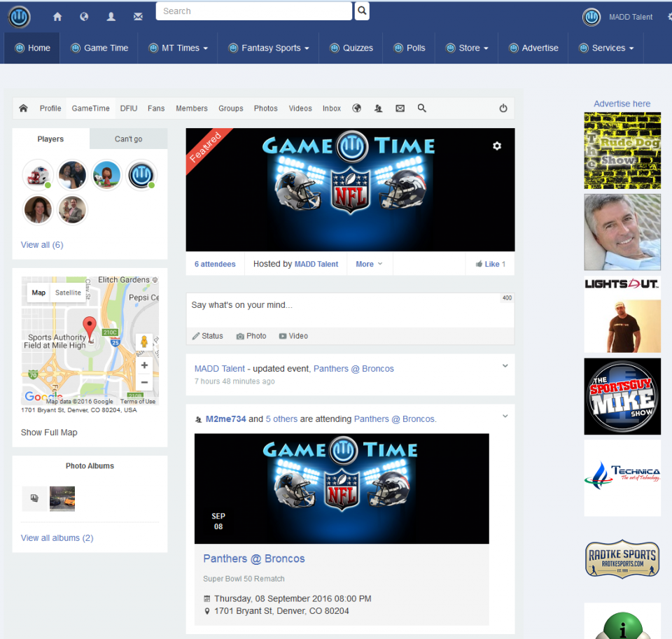Viewport: 672px width, 639px height.
Task: Open the photo album placeholder icon
Action: tap(35, 498)
